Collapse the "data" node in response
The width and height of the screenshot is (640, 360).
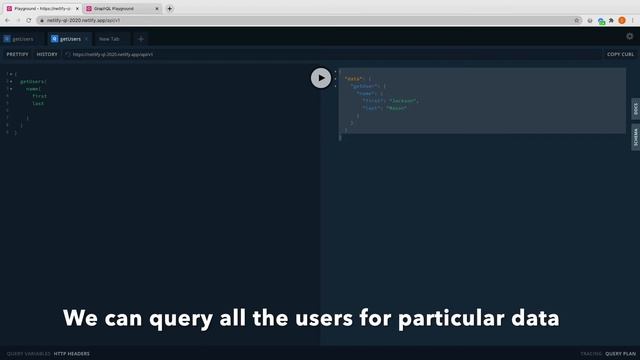pos(336,79)
